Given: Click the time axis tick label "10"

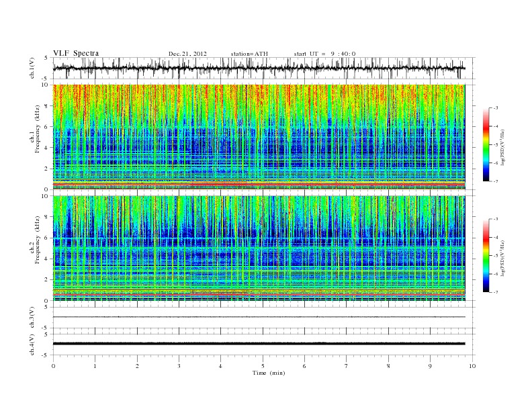Looking at the screenshot, I should coord(472,366).
